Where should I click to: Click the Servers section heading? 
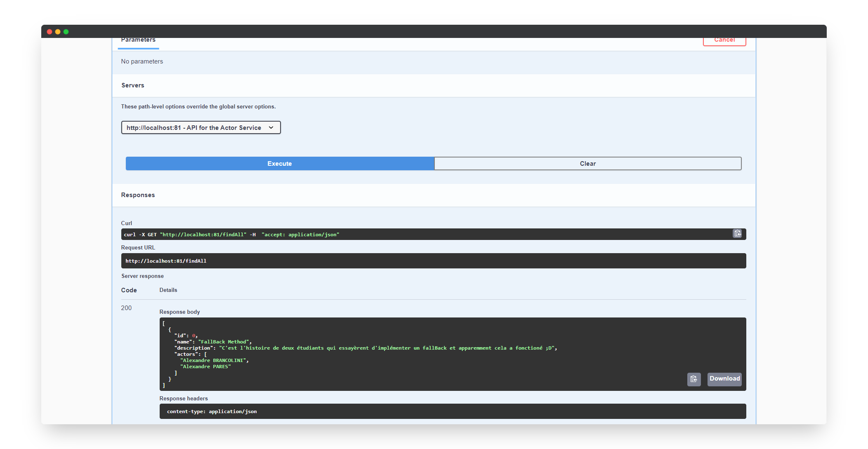[133, 85]
